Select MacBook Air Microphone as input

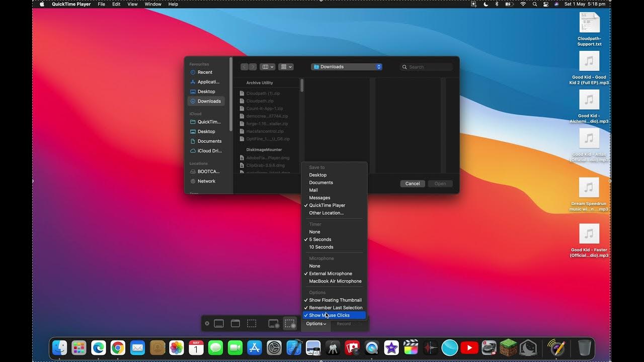point(335,281)
